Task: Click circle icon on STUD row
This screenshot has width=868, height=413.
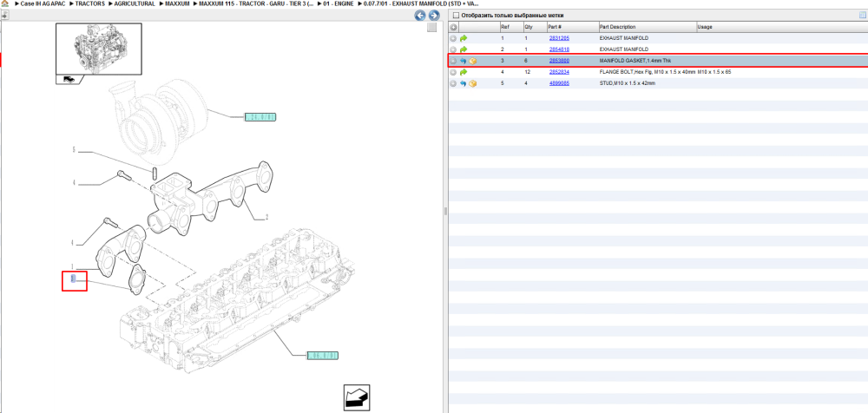Action: pyautogui.click(x=453, y=83)
